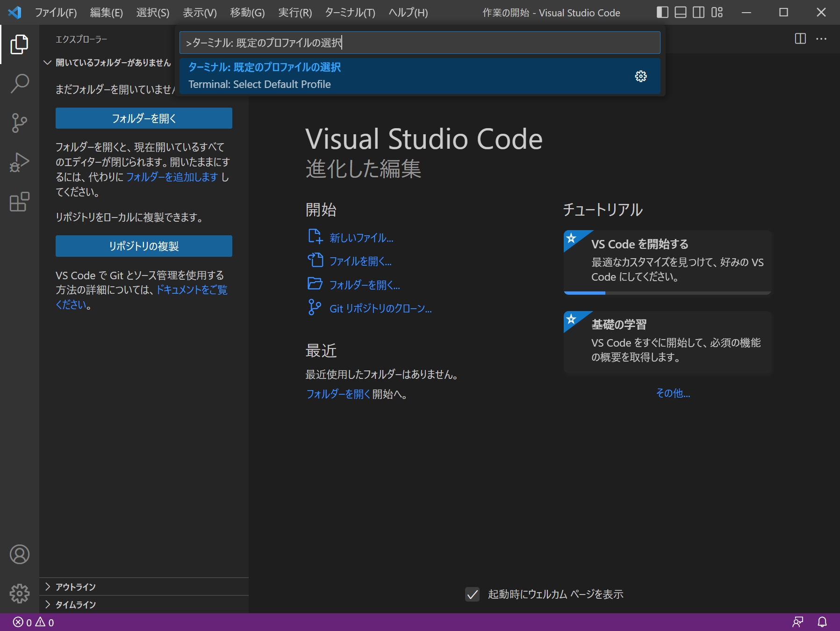The image size is (840, 631).
Task: Click the フォルダーを追加します link
Action: coord(172,177)
